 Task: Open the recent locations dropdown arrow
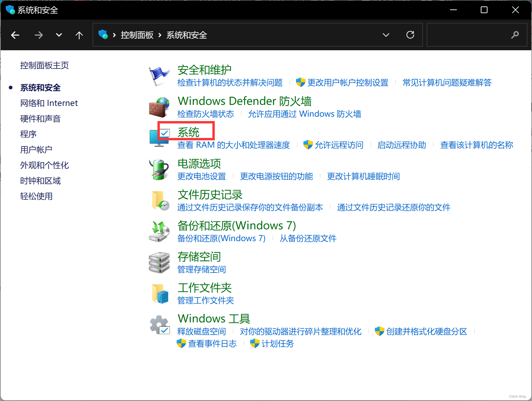coord(59,35)
